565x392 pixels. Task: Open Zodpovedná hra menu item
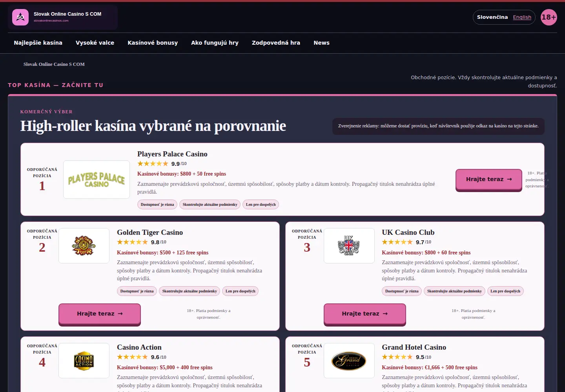276,43
